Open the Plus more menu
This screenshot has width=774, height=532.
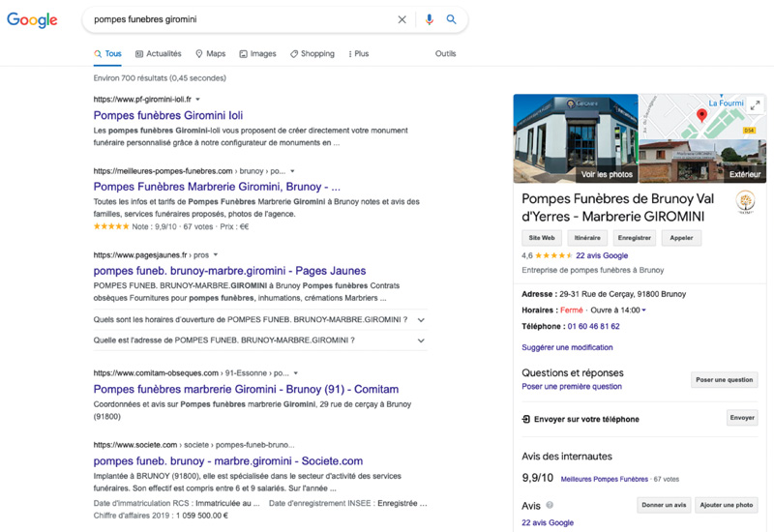click(359, 54)
